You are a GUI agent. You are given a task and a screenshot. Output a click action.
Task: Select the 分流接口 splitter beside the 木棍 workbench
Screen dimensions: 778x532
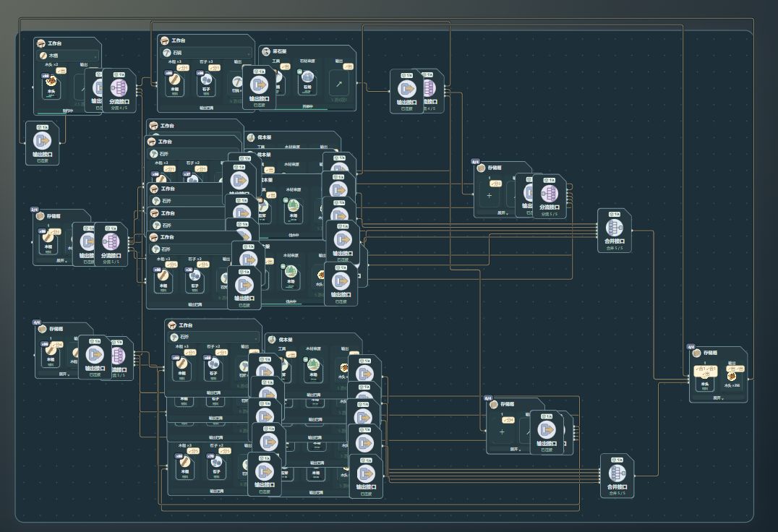[x=119, y=90]
